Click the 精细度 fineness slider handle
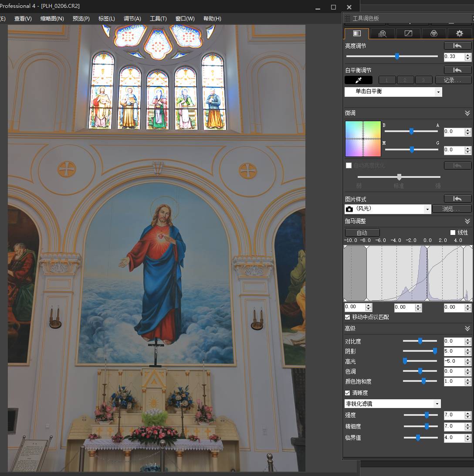The height and width of the screenshot is (476, 474). click(427, 426)
